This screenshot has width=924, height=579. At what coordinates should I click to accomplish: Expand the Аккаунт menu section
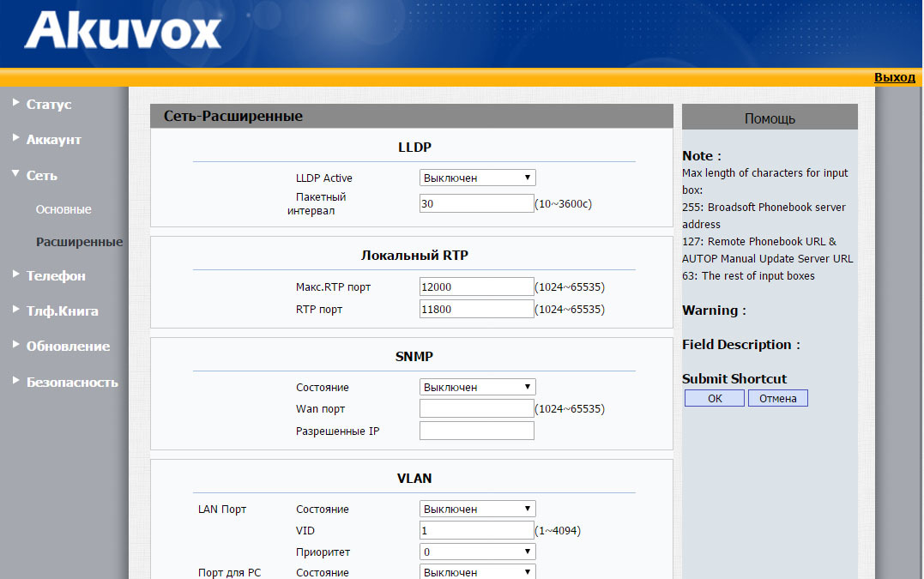pyautogui.click(x=53, y=140)
